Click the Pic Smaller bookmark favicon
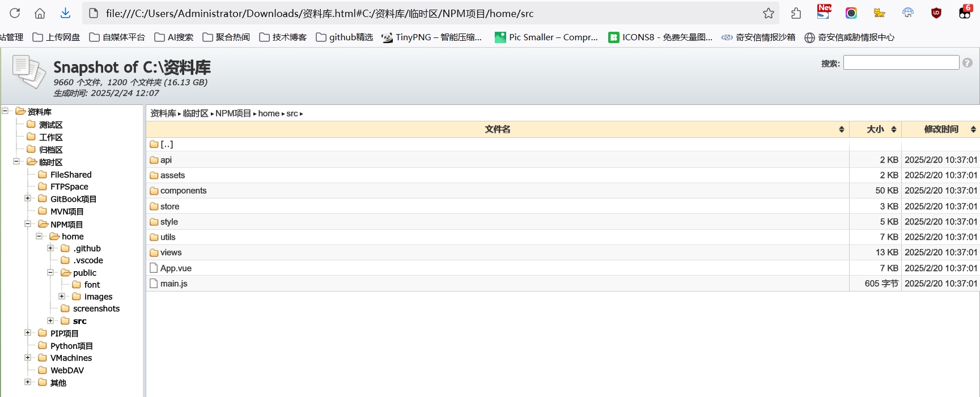 (500, 37)
